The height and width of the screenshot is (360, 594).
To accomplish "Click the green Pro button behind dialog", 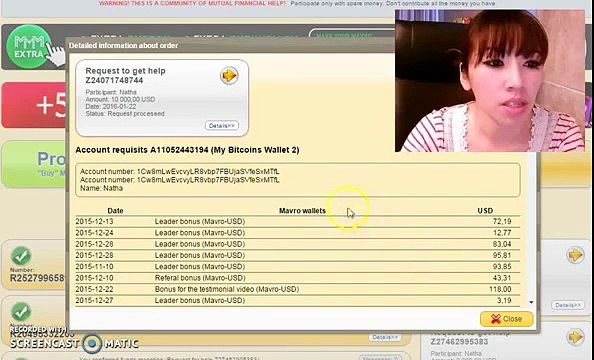I will (34, 164).
